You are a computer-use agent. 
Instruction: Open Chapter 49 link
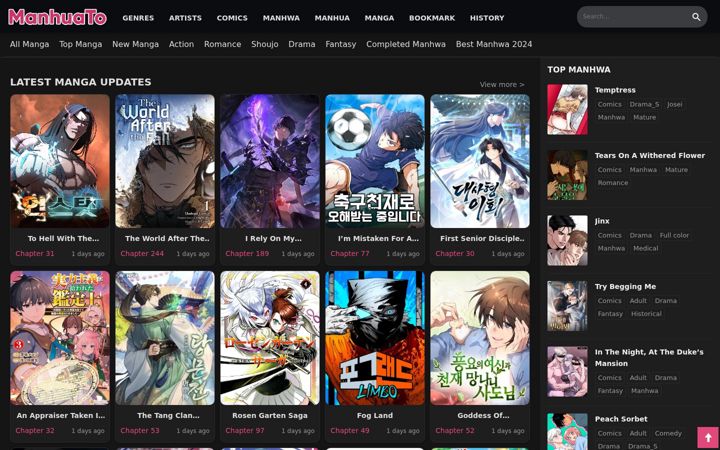click(350, 430)
